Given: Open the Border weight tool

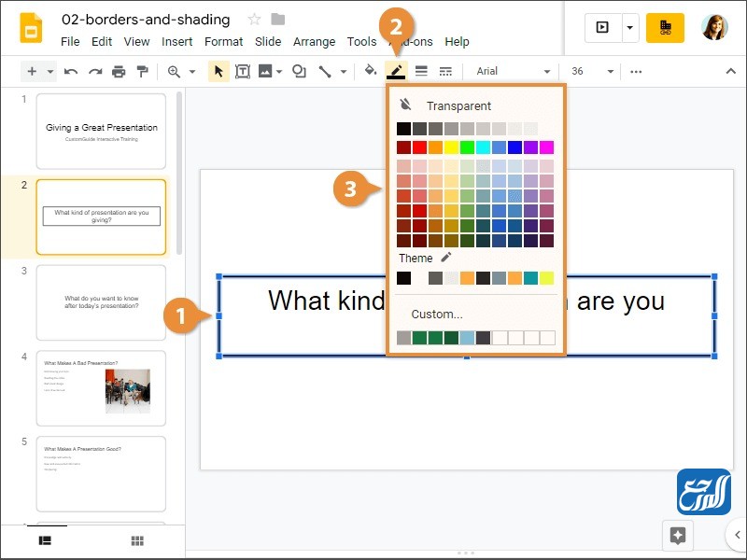Looking at the screenshot, I should pos(421,71).
